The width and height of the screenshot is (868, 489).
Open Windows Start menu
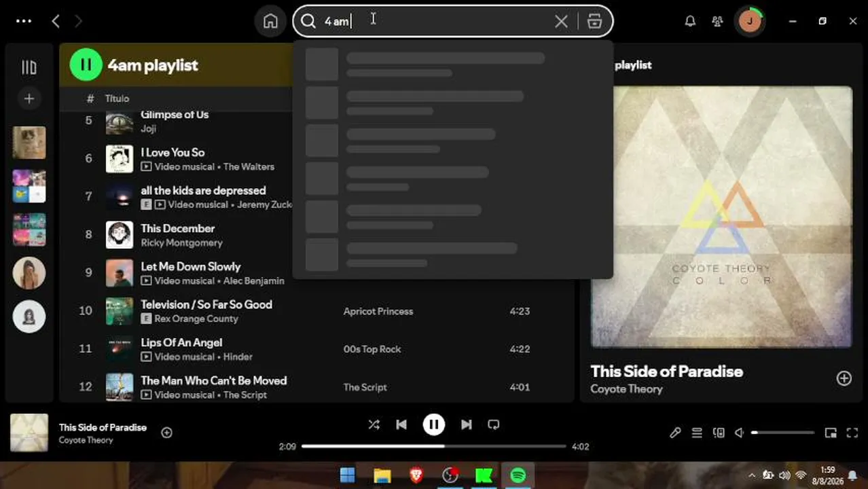(347, 475)
